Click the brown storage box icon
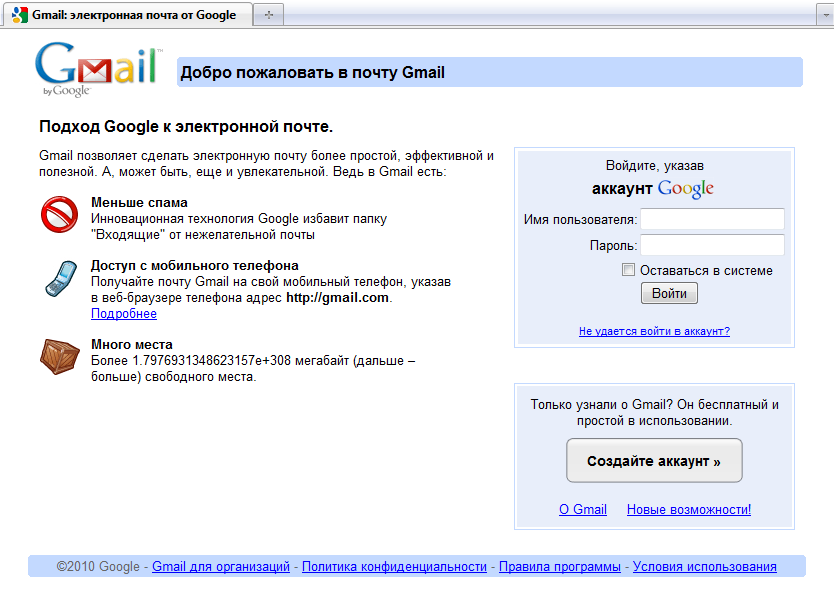 [x=60, y=357]
